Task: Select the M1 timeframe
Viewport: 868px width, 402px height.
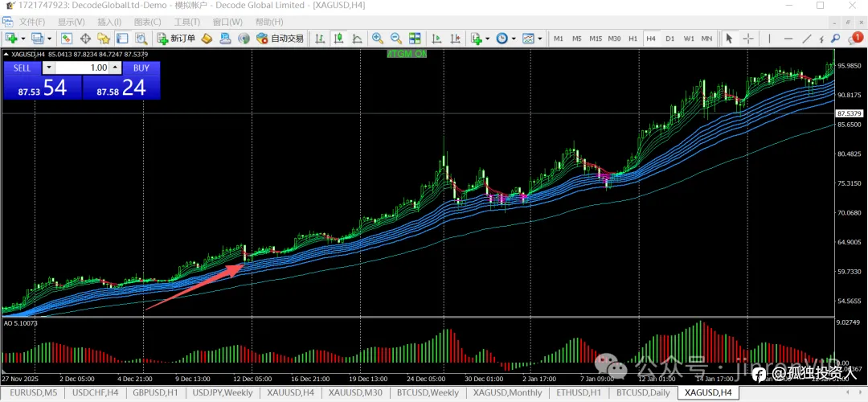Action: (559, 39)
